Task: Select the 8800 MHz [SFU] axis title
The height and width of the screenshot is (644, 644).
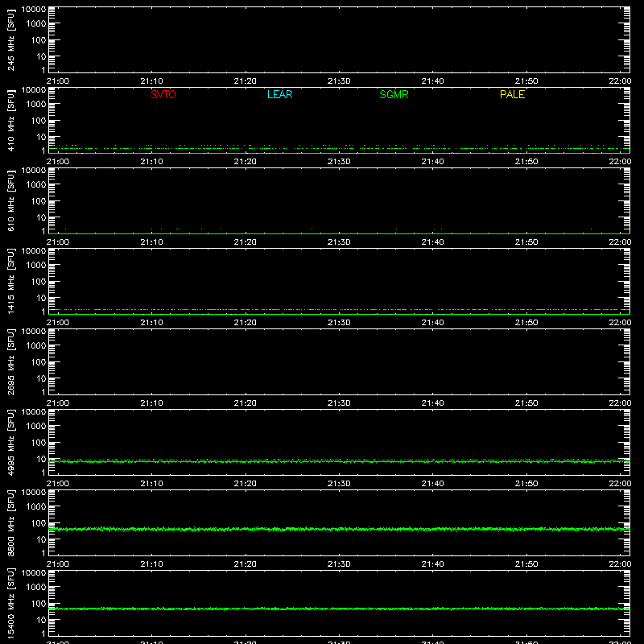Action: pos(11,522)
